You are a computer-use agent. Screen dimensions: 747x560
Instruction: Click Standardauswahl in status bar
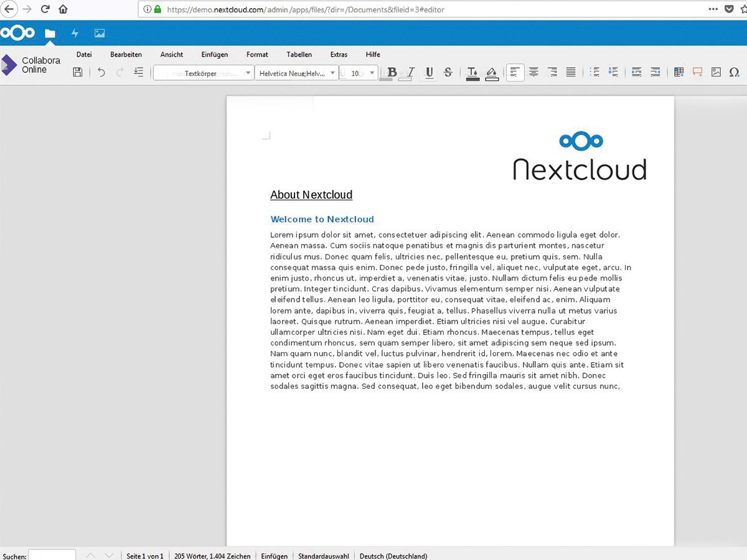(x=324, y=556)
